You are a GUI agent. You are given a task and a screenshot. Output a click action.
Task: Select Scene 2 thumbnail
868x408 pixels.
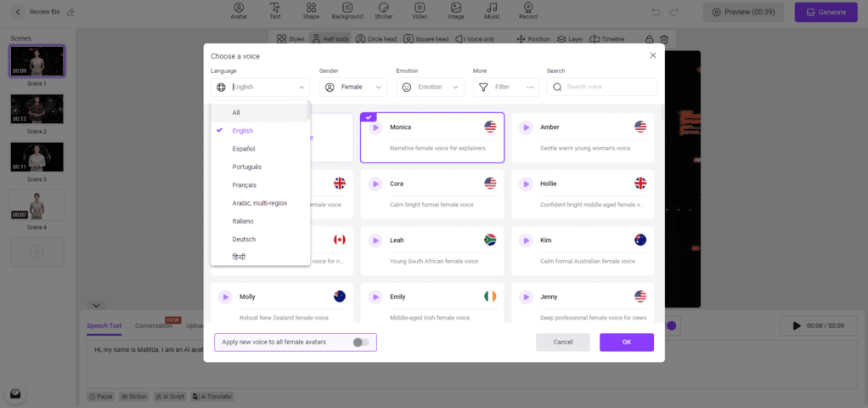(37, 109)
